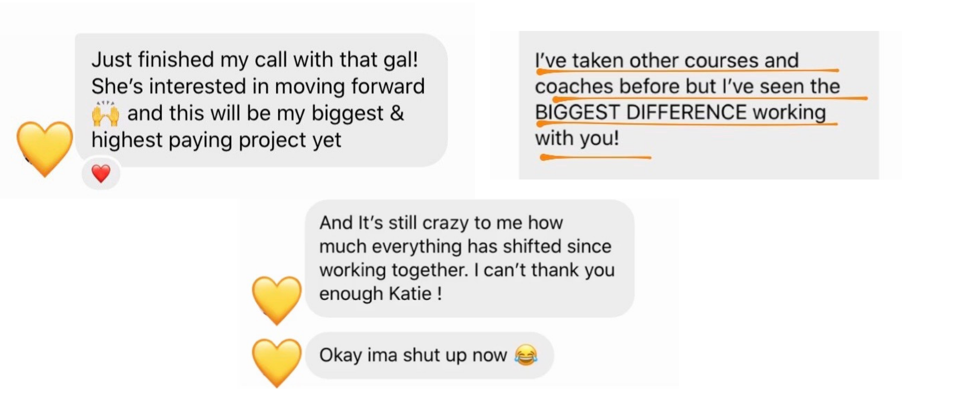The image size is (980, 419).
Task: Click "She's interested in moving forward" line
Action: pos(258,86)
